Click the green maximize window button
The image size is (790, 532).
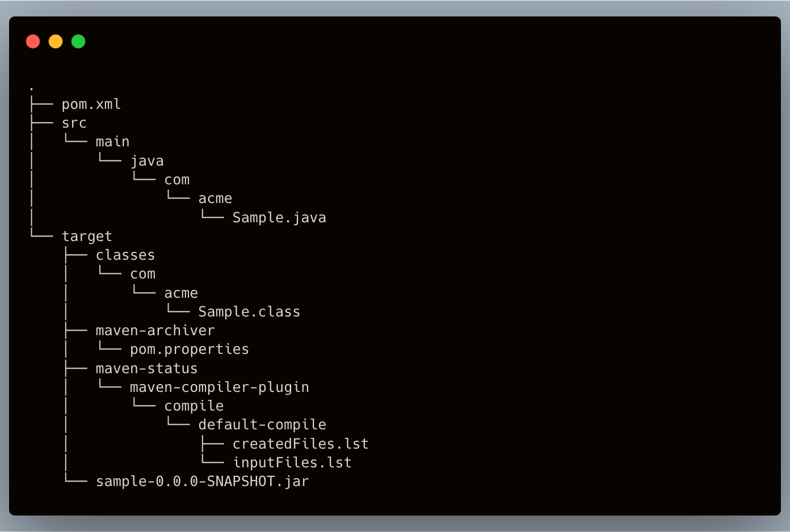tap(78, 41)
